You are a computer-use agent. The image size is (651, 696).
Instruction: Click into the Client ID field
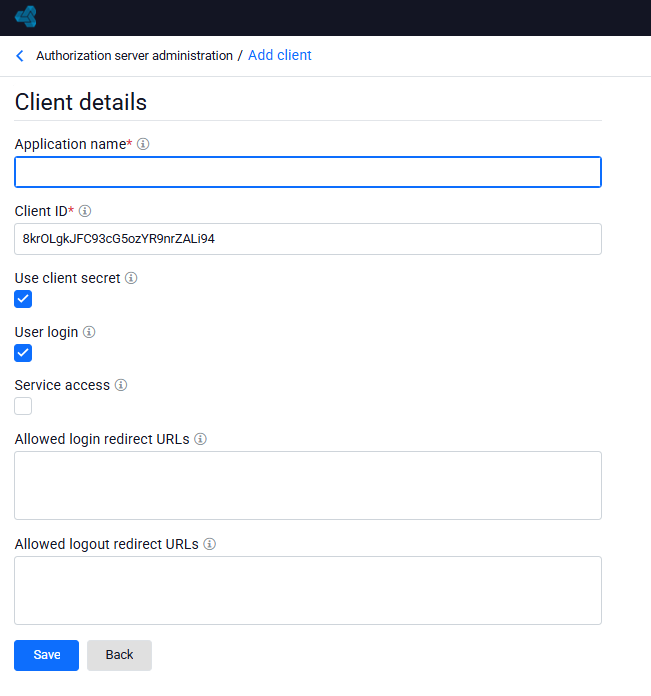tap(308, 239)
